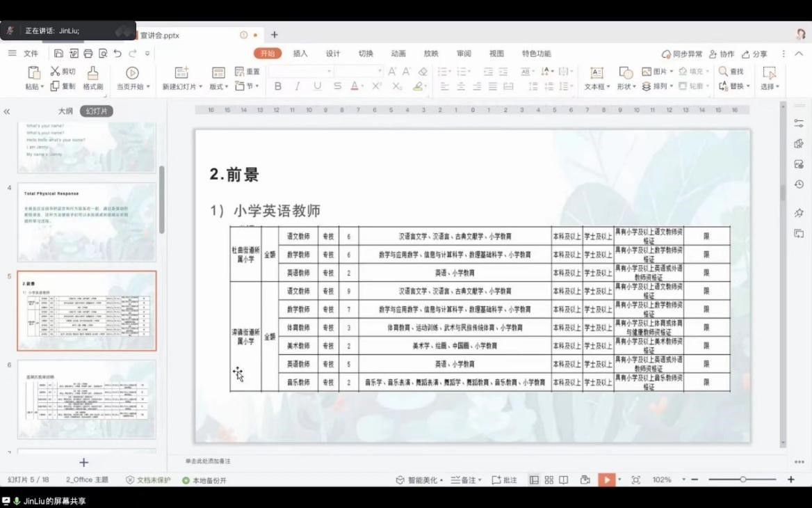Viewport: 812px width, 508px height.
Task: Open the history clock icon in the right sidebar
Action: (x=799, y=184)
